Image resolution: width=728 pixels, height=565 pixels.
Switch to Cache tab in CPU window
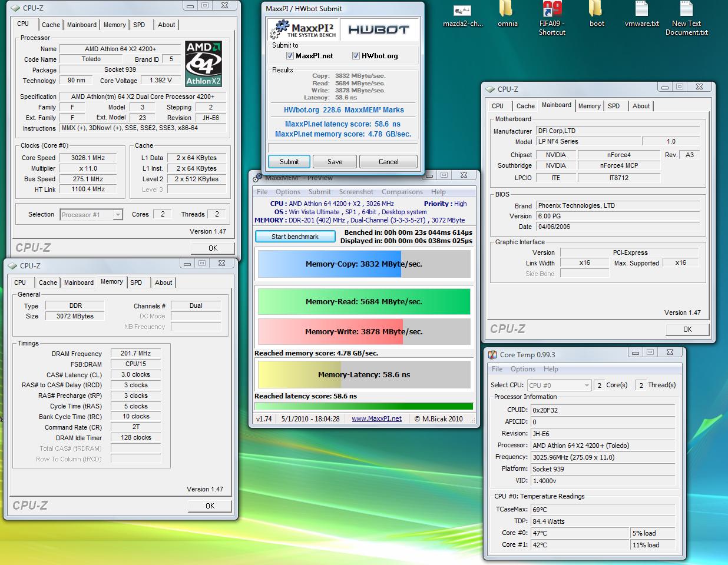coord(51,25)
